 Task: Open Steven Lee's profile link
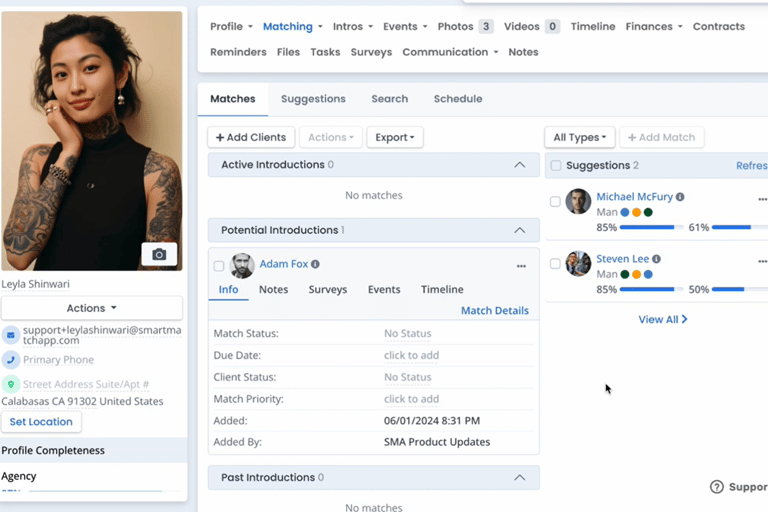click(623, 259)
